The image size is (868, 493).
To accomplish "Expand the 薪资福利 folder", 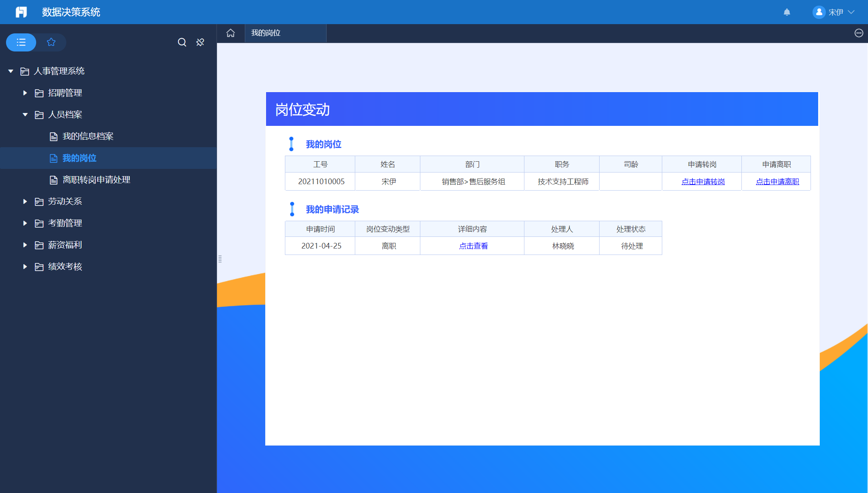I will [x=25, y=245].
